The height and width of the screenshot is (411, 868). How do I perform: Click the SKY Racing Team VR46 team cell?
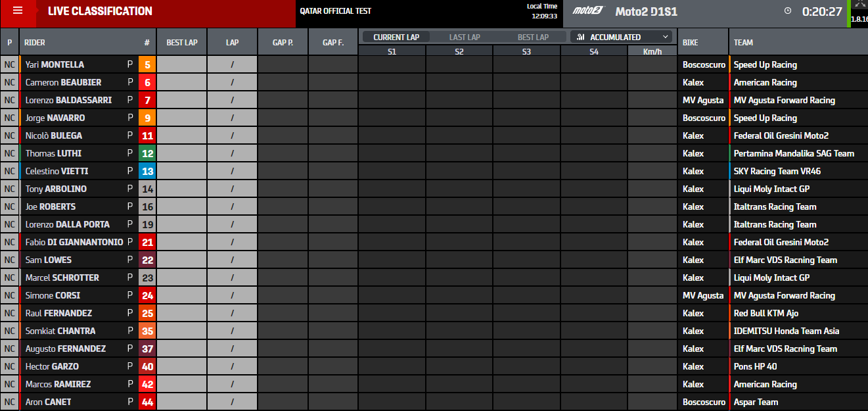pos(798,171)
